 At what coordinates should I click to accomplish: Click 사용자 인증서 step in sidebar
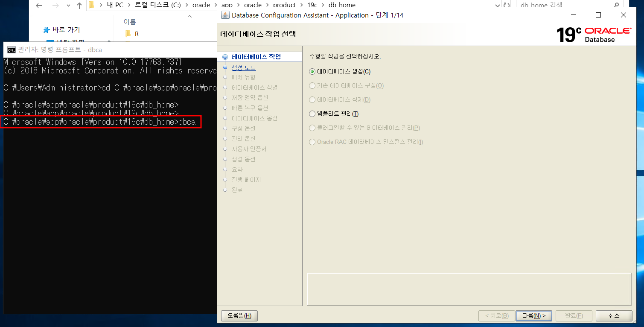click(249, 149)
